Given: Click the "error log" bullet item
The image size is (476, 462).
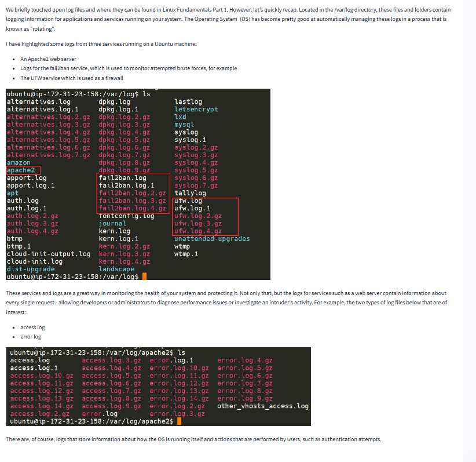Looking at the screenshot, I should (x=31, y=337).
